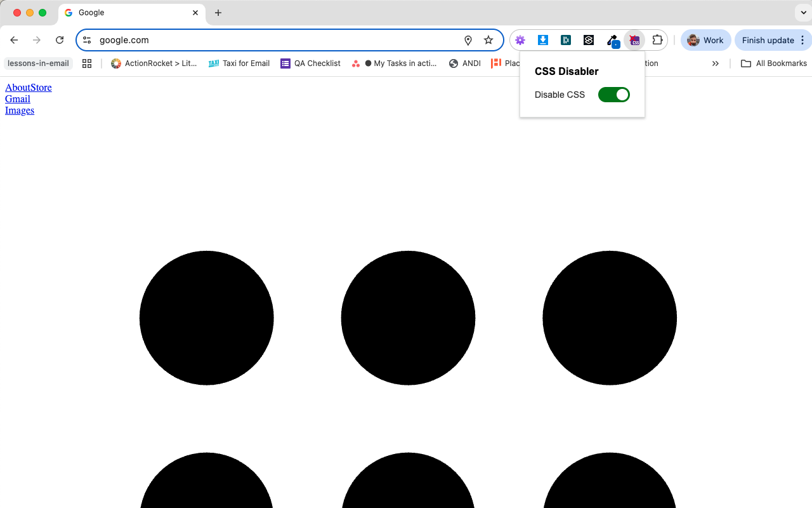Click the site information icon in address bar
Image resolution: width=812 pixels, height=508 pixels.
point(87,39)
